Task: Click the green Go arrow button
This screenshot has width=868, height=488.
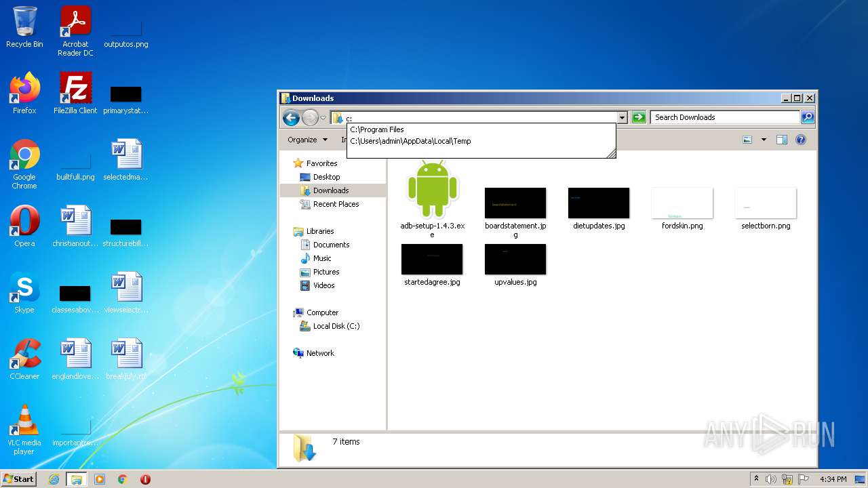Action: [x=638, y=118]
